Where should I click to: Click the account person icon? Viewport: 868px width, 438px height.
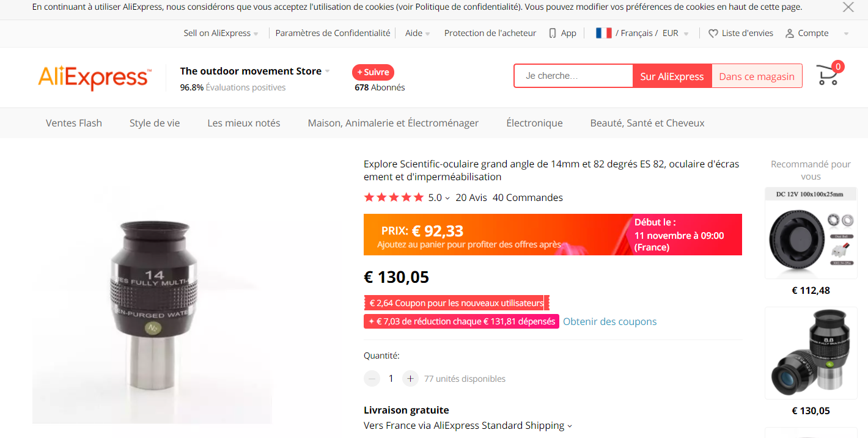click(790, 34)
